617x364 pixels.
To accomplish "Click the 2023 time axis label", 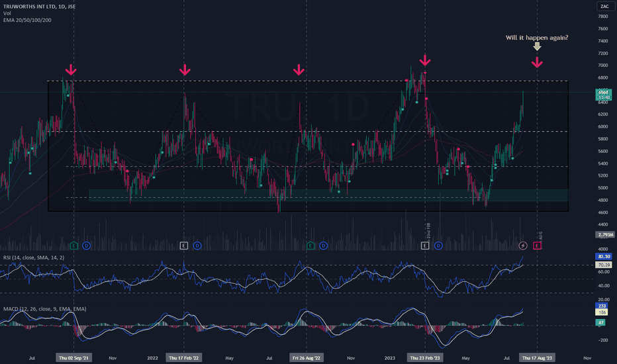I will tap(389, 358).
